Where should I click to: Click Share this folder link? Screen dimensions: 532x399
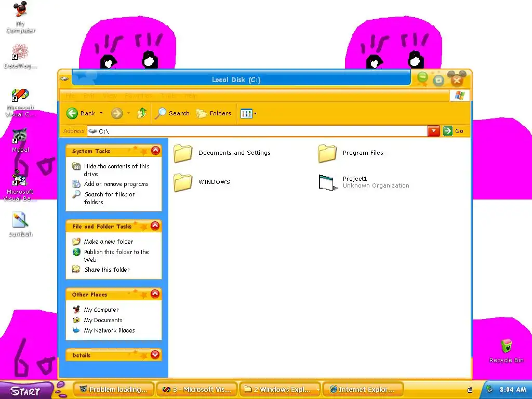pos(107,270)
